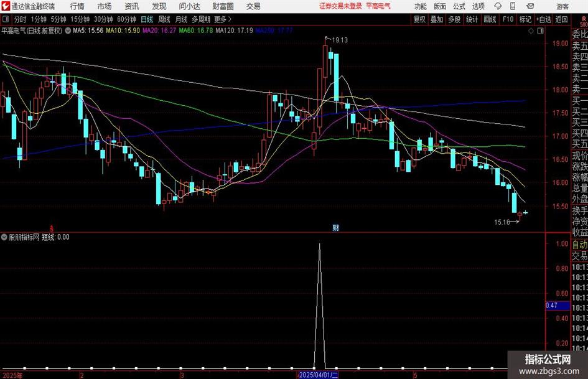Viewport: 588px width, 379px height.
Task: Click the blue 财 marker on chart
Action: (335, 228)
